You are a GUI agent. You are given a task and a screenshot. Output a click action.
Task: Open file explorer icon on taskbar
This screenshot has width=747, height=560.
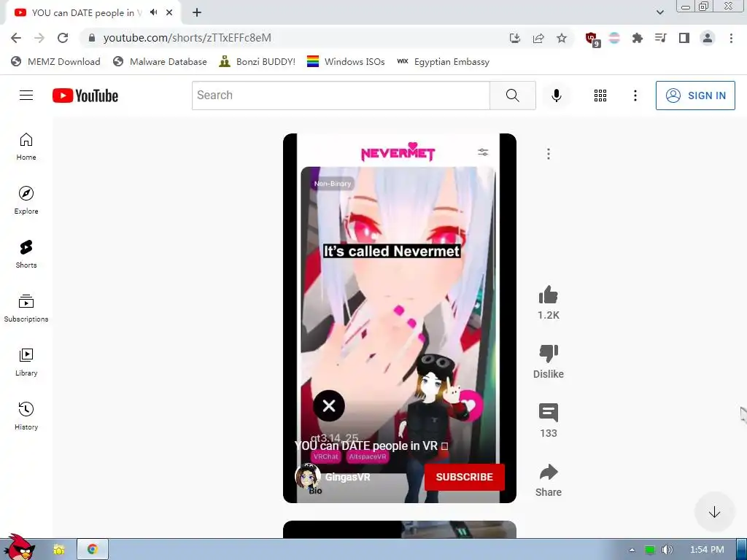click(58, 550)
